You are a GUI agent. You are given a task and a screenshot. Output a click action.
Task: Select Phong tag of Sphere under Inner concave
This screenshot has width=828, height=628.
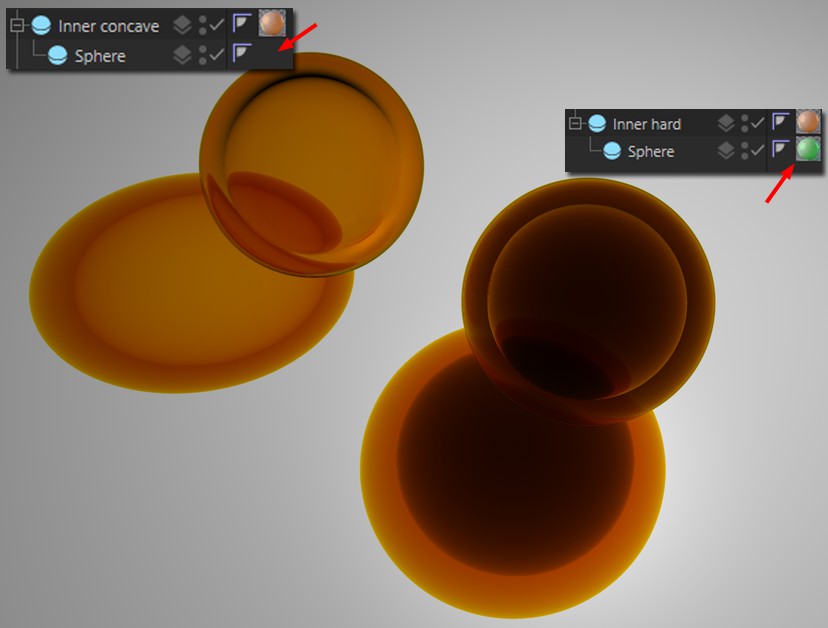coord(242,54)
